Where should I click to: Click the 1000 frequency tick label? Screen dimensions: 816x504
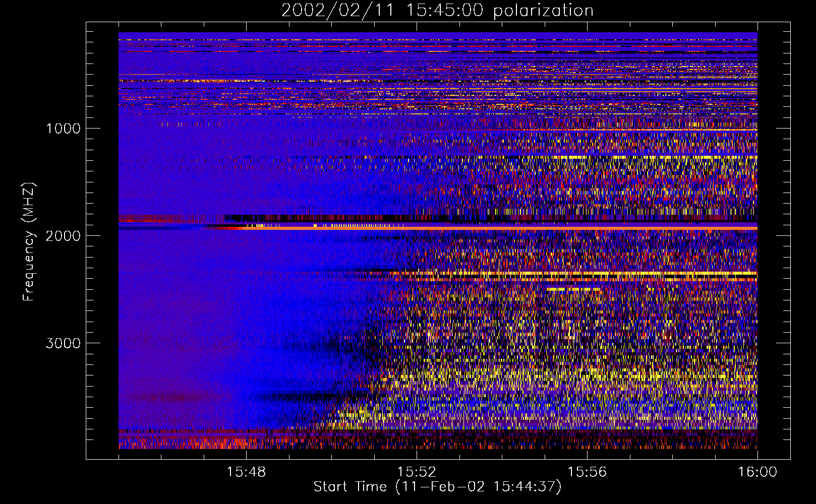63,129
